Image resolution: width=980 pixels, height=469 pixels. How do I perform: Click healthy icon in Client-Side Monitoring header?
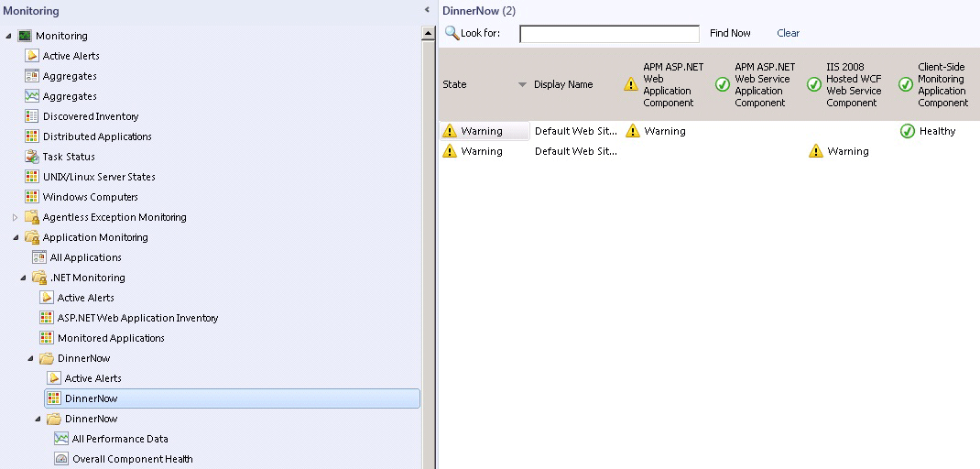906,84
